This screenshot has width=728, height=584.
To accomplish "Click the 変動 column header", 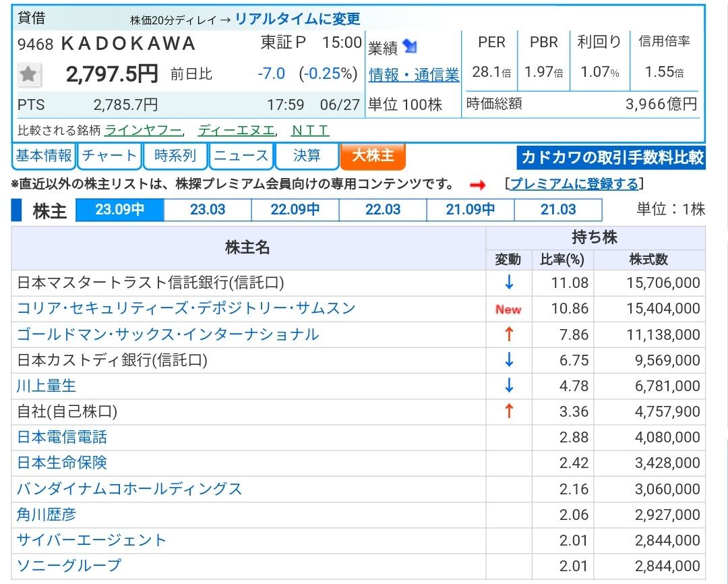I will coord(508,259).
